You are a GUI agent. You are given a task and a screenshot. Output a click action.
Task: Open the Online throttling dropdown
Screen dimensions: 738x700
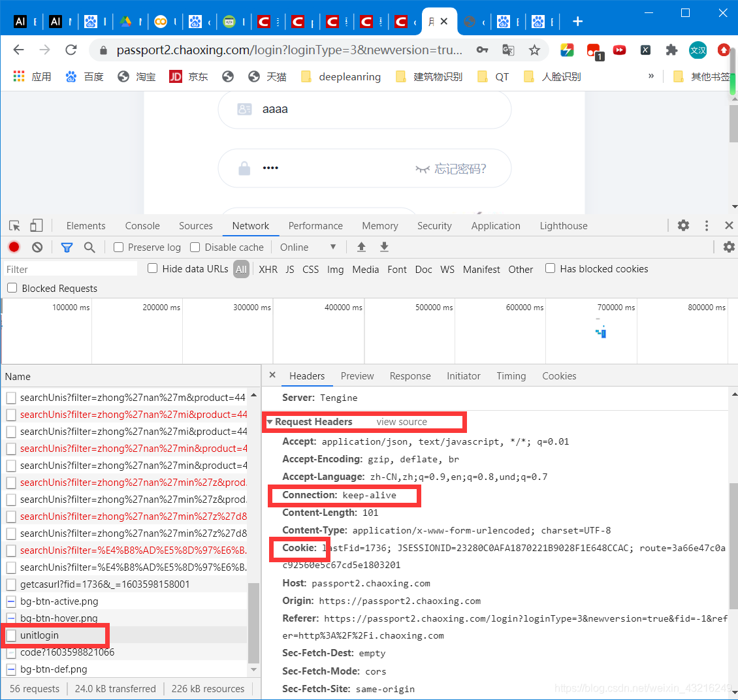click(x=308, y=247)
